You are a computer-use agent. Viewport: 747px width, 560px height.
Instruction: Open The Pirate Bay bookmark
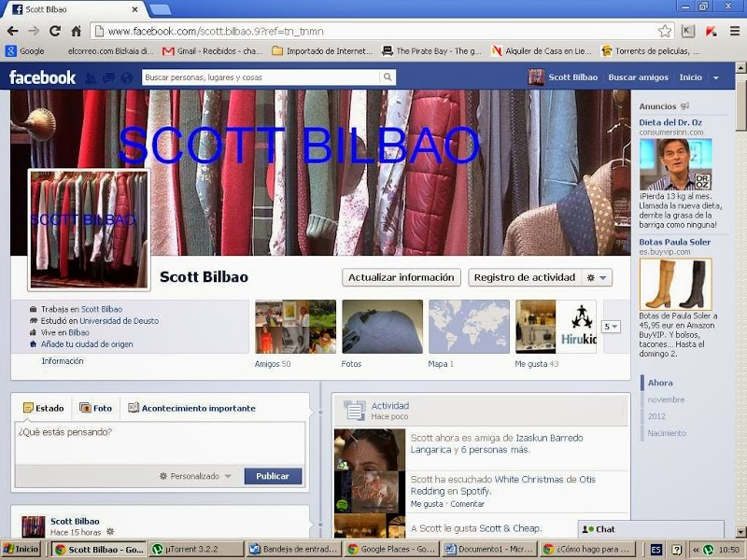click(x=431, y=51)
